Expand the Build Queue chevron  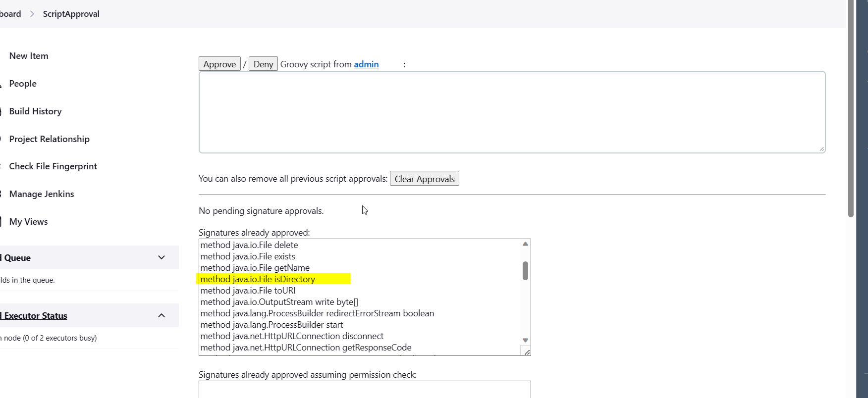[162, 257]
